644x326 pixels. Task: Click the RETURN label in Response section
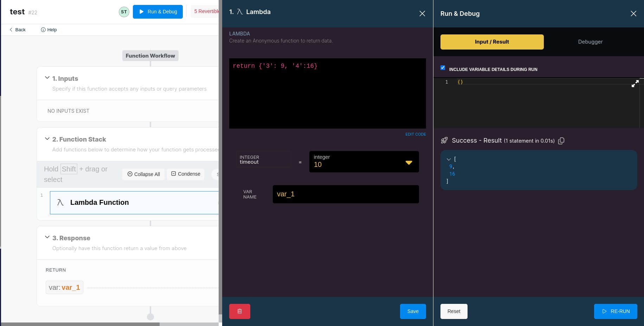(56, 270)
